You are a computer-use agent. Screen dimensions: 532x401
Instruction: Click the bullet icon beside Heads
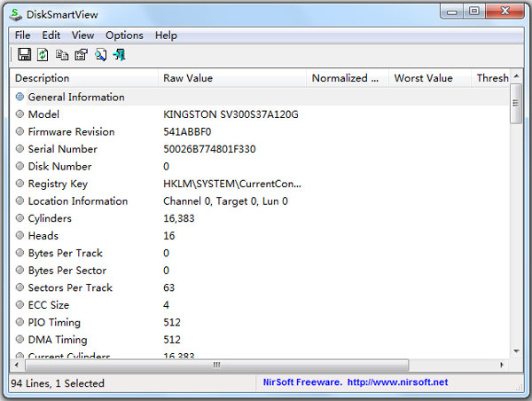(x=20, y=235)
